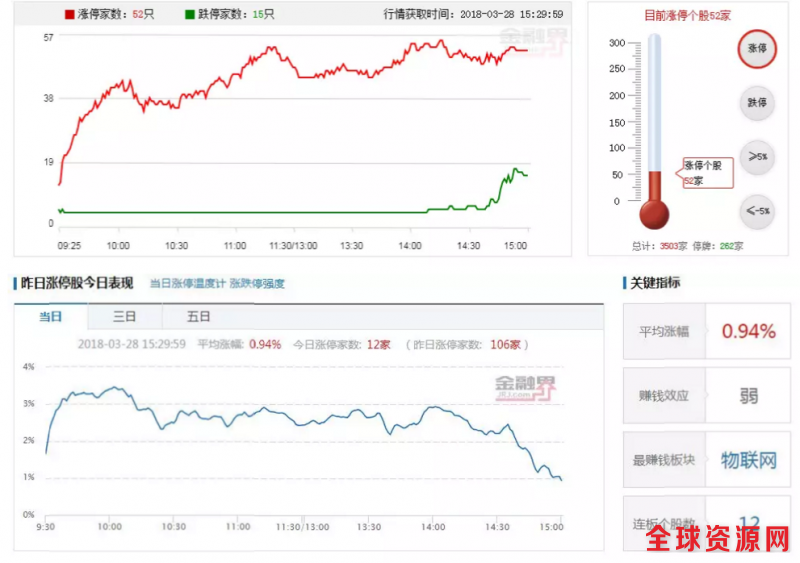Screen dimensions: 800x563
Task: Open the 物联网 top sector link
Action: point(749,460)
